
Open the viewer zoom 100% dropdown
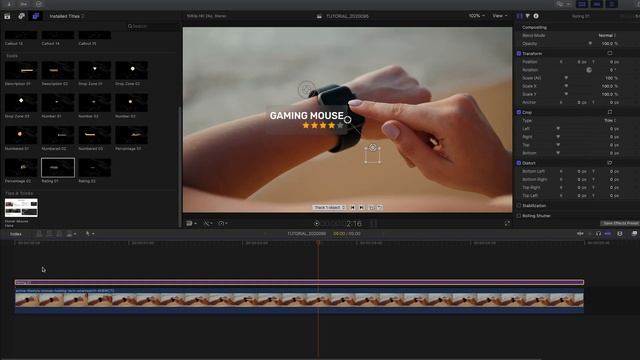point(476,16)
